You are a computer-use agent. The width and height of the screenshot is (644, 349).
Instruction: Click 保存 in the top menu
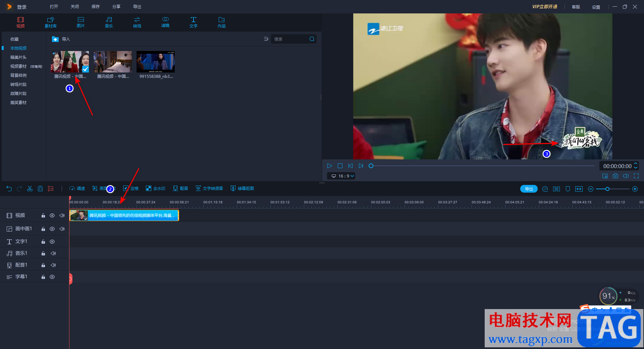tap(96, 7)
